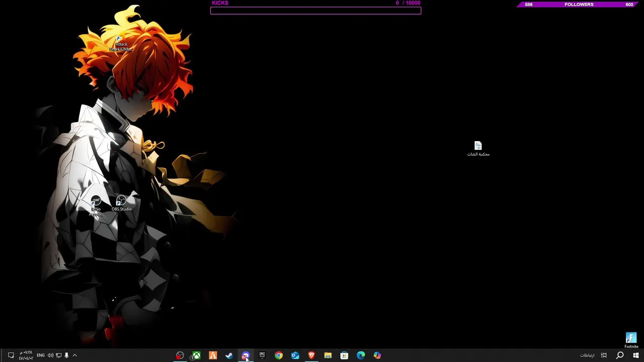
Task: Open OBS Studio from the taskbar
Action: click(x=180, y=355)
